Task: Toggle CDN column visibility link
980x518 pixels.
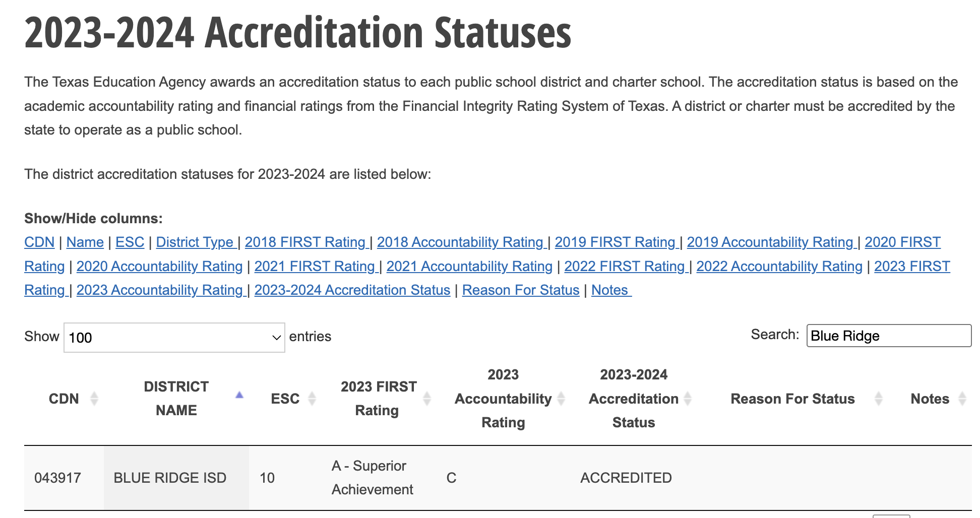Action: coord(39,242)
